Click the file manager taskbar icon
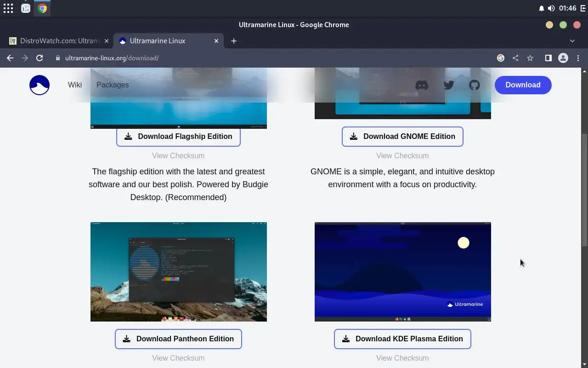 tap(26, 8)
